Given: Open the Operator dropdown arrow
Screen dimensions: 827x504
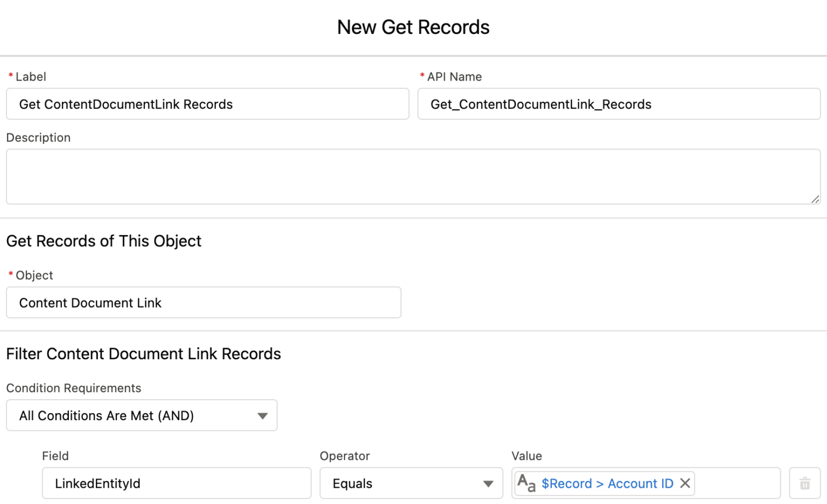Looking at the screenshot, I should click(489, 483).
